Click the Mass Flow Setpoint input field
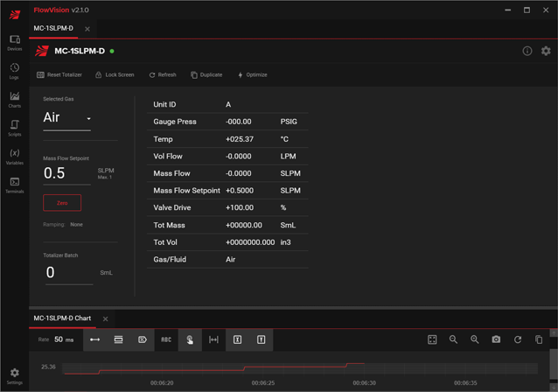 66,173
